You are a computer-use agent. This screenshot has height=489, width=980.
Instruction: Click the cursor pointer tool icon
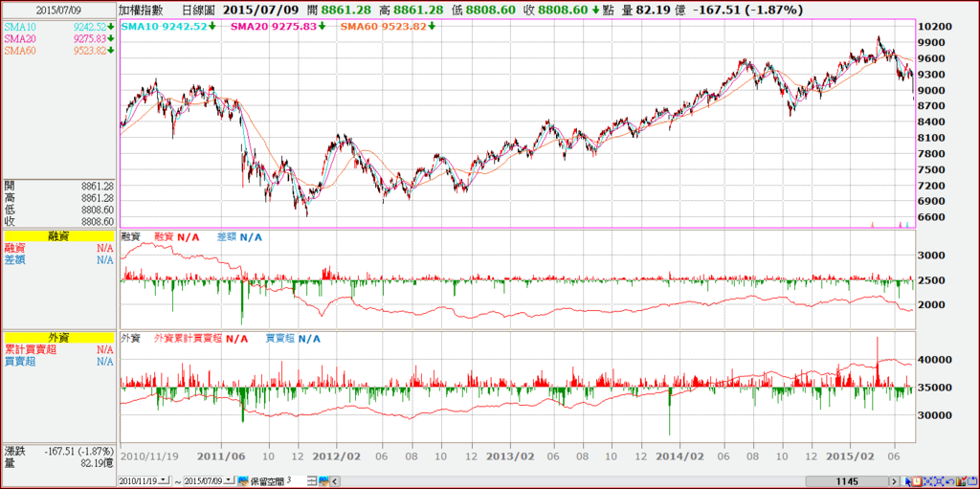point(905,481)
